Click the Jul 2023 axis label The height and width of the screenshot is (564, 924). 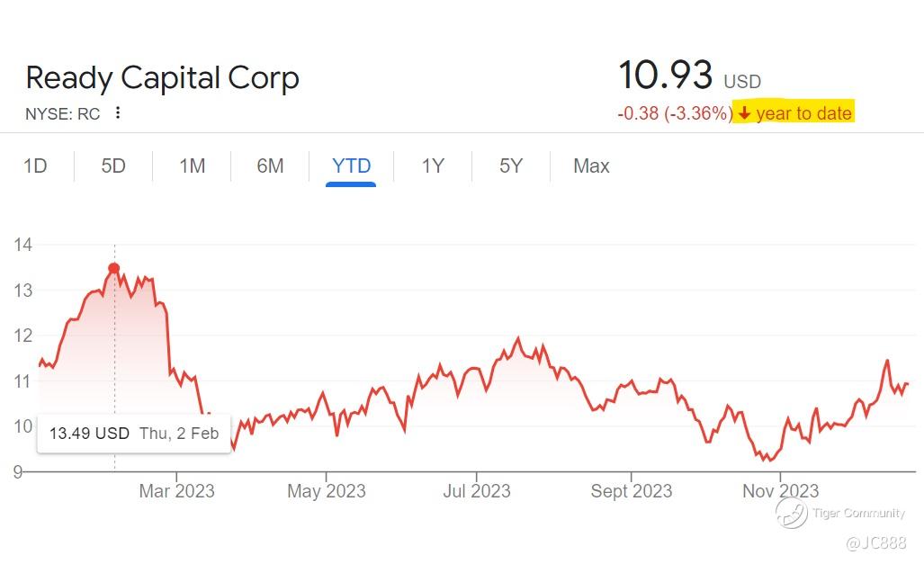(x=476, y=491)
